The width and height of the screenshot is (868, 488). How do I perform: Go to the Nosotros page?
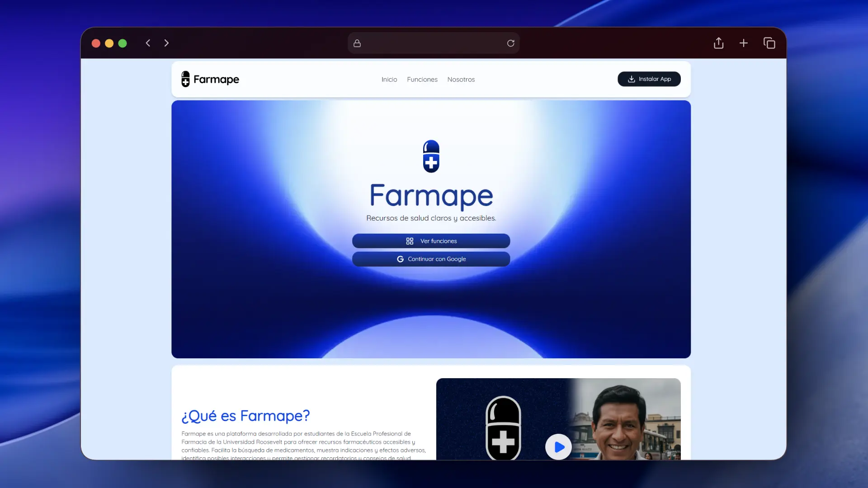tap(461, 79)
